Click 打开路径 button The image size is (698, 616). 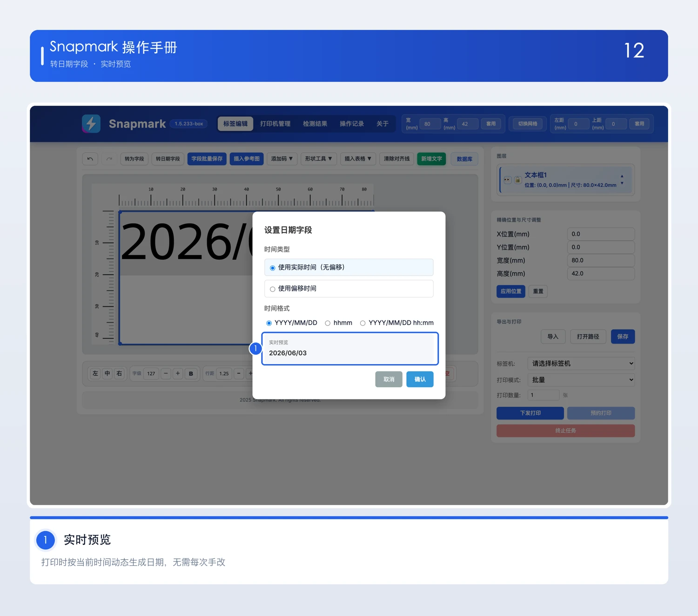click(x=588, y=337)
